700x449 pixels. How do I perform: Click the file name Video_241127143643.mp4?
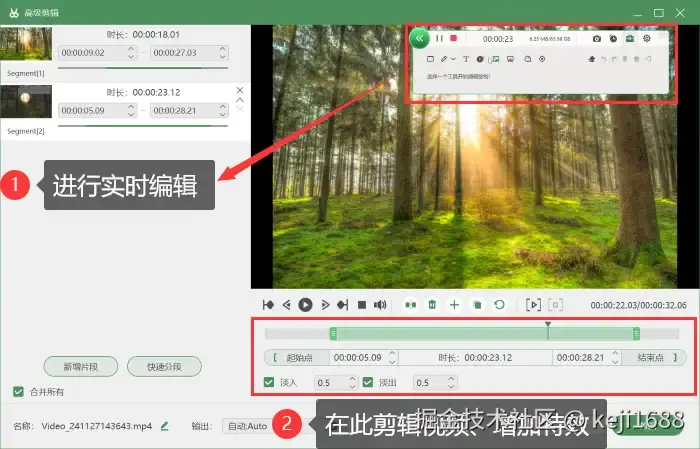97,426
